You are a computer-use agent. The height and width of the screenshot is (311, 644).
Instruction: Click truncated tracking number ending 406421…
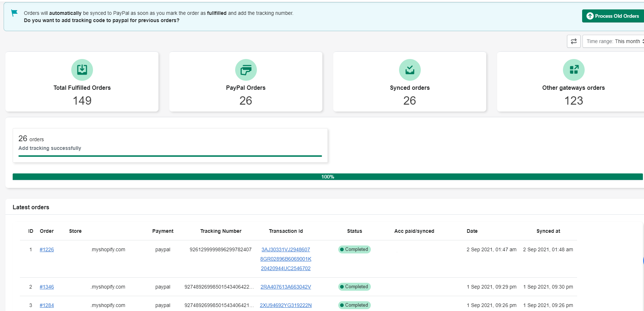pos(219,305)
